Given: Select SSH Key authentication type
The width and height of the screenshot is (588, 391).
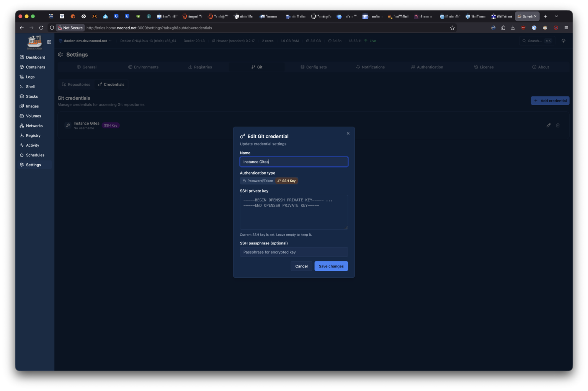Looking at the screenshot, I should [286, 181].
